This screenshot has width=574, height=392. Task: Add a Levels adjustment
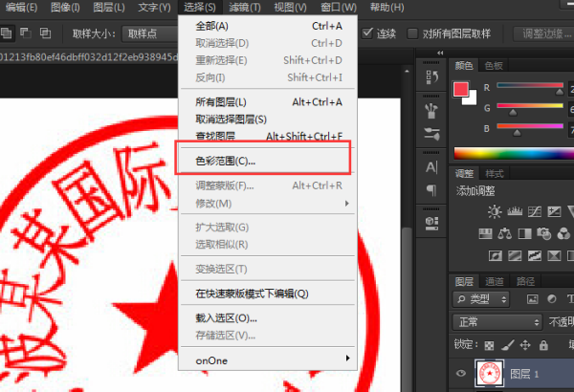click(515, 211)
